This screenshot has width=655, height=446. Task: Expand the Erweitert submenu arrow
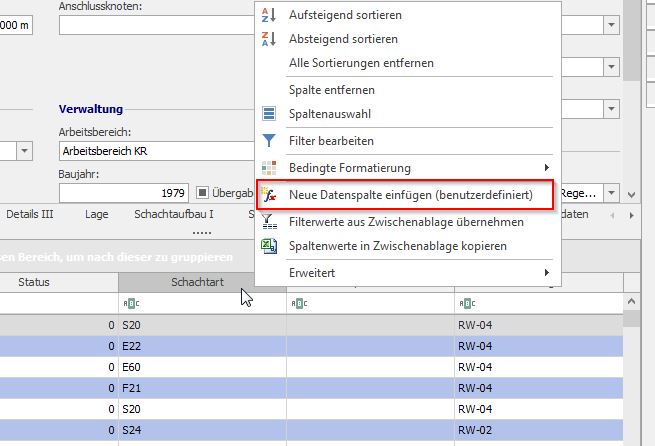pos(546,272)
